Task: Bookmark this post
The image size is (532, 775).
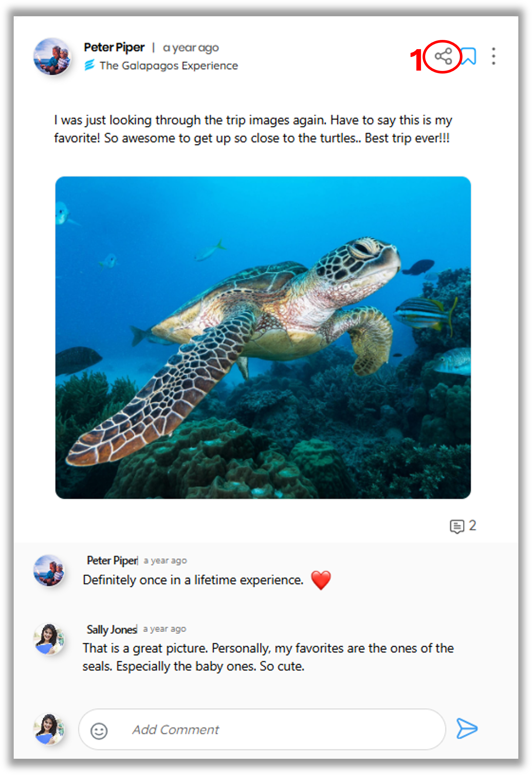Action: coord(469,57)
